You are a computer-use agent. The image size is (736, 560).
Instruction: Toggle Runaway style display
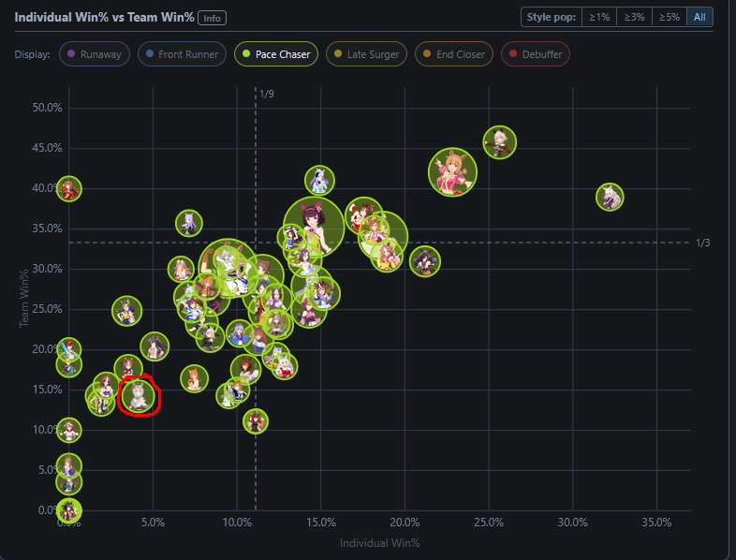95,54
